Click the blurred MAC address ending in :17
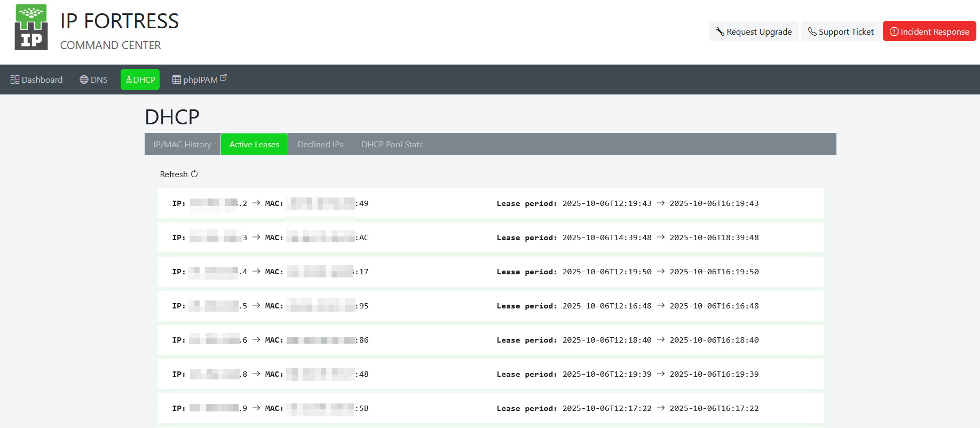This screenshot has width=980, height=428. click(x=327, y=272)
